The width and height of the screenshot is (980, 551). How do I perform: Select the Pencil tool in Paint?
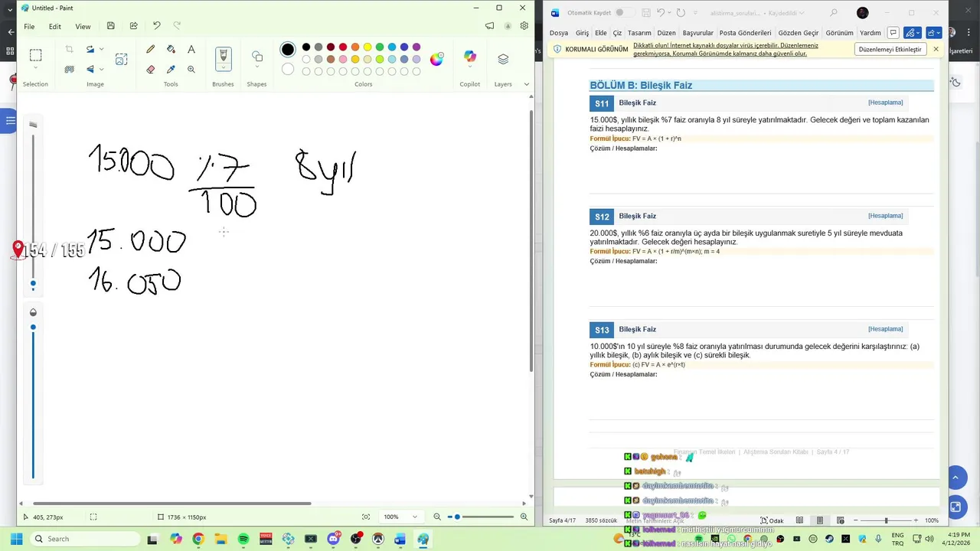(x=150, y=49)
